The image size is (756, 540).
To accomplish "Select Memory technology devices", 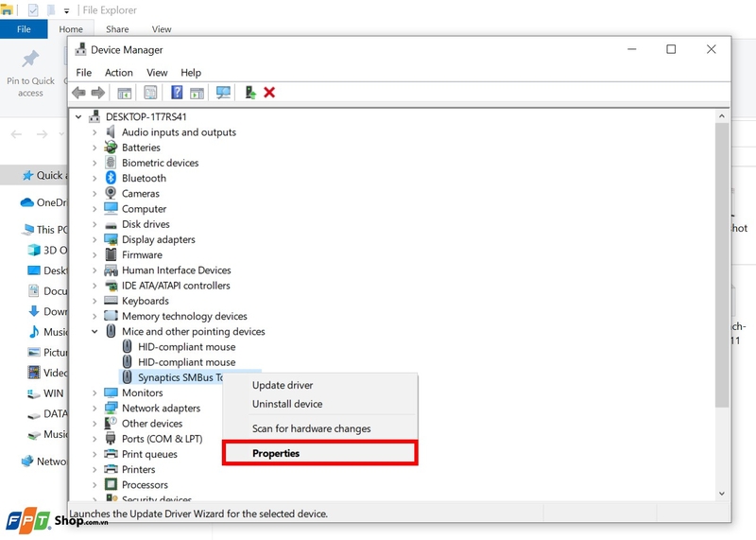I will (x=184, y=316).
